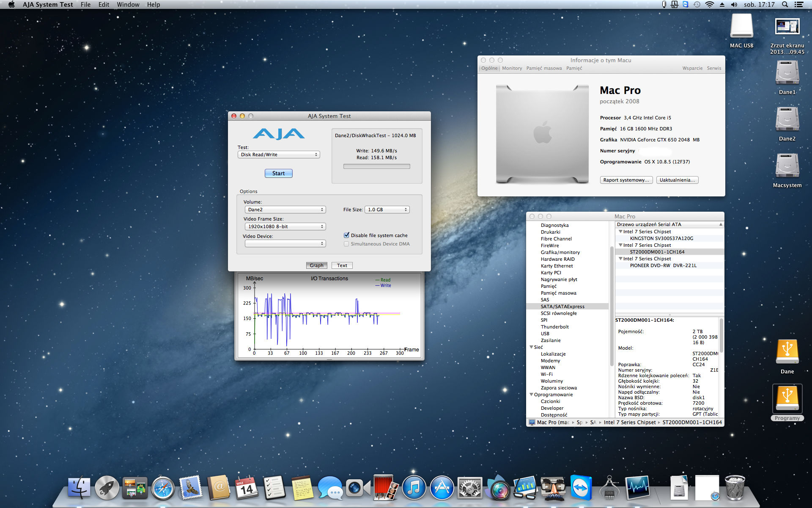Open Mission Control in the Dock
This screenshot has width=812, height=508.
click(135, 488)
